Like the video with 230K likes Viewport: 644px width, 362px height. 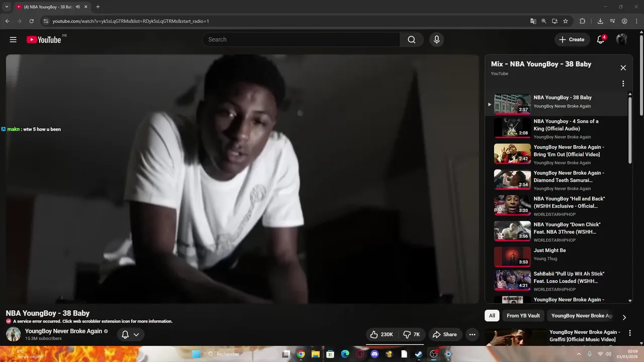click(x=382, y=334)
